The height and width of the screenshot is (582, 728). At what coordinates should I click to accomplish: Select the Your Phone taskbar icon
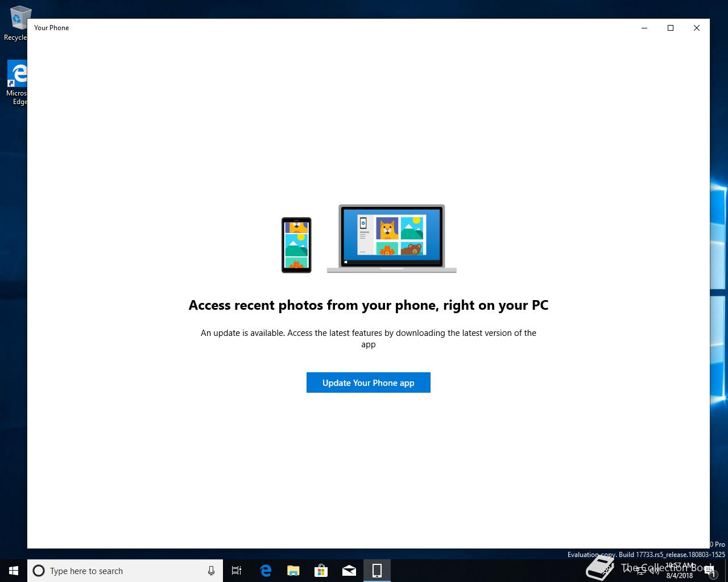[x=377, y=571]
